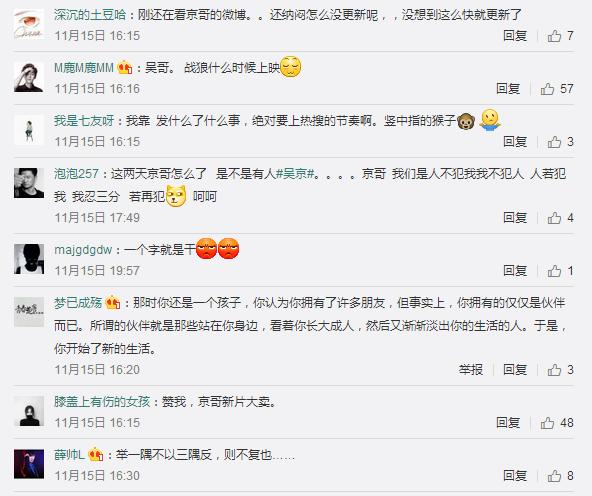Click the member badge next to M鹿M鹿MM
The width and height of the screenshot is (592, 496).
click(x=125, y=68)
